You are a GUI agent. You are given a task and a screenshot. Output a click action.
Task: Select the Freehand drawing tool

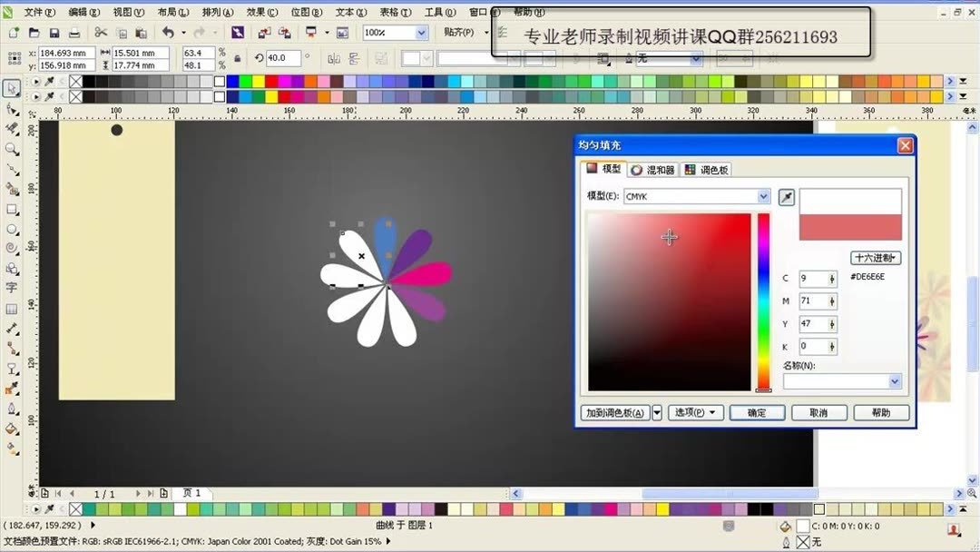(12, 170)
